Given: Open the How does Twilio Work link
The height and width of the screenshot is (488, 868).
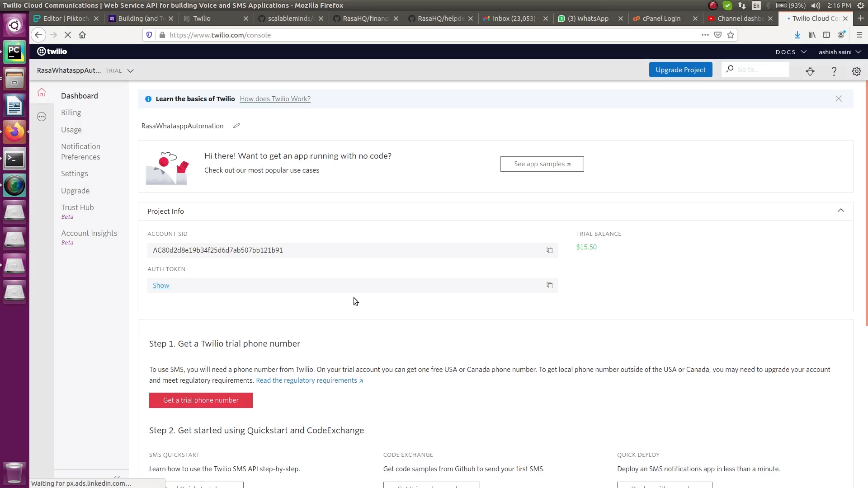Looking at the screenshot, I should [x=275, y=99].
